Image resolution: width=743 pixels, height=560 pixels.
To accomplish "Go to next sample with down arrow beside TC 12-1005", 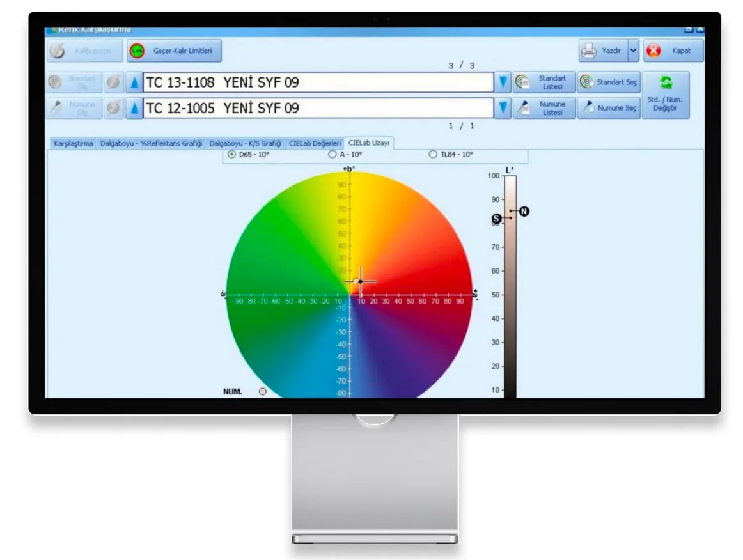I will click(503, 108).
